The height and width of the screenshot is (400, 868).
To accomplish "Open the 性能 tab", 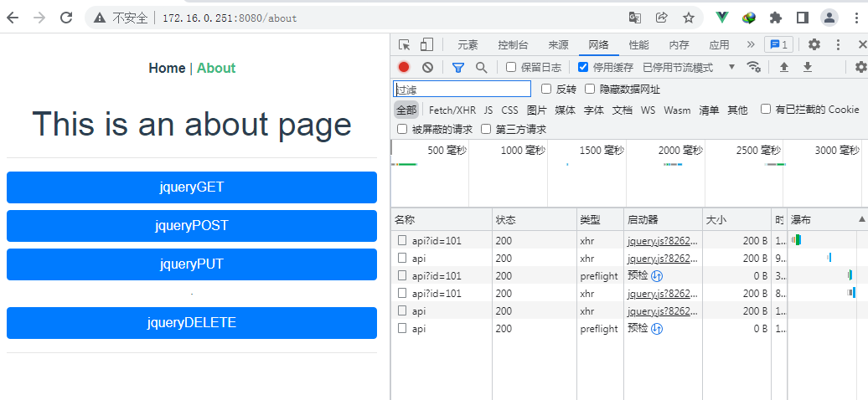I will point(638,45).
